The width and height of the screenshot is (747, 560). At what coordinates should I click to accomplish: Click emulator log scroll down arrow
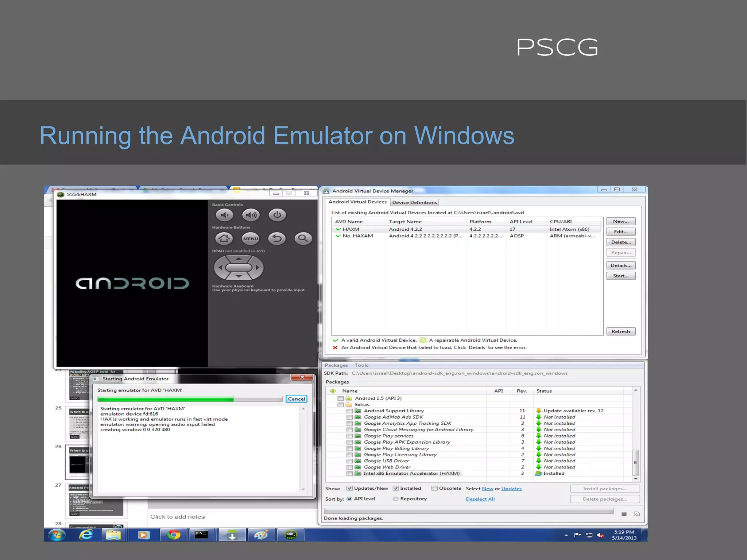click(x=303, y=489)
